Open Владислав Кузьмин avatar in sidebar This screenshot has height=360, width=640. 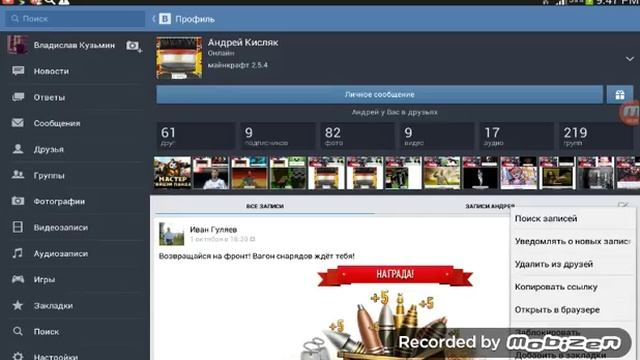click(x=18, y=45)
